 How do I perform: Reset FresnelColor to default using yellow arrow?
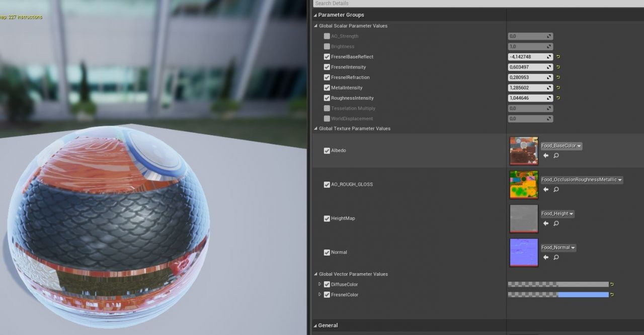click(612, 295)
